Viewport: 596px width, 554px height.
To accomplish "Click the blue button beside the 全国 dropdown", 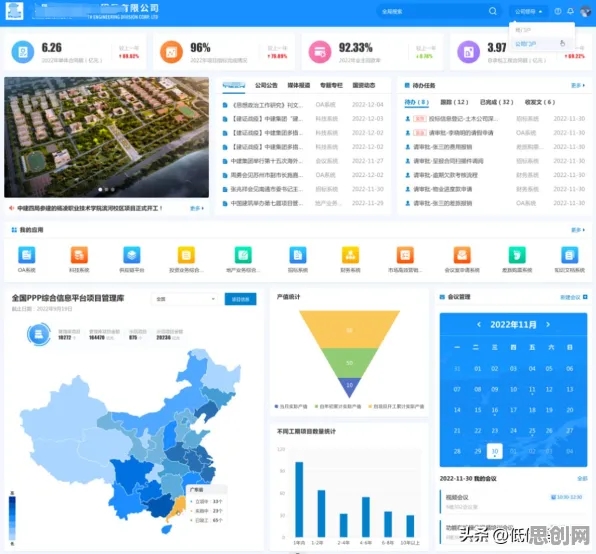I will click(x=240, y=299).
